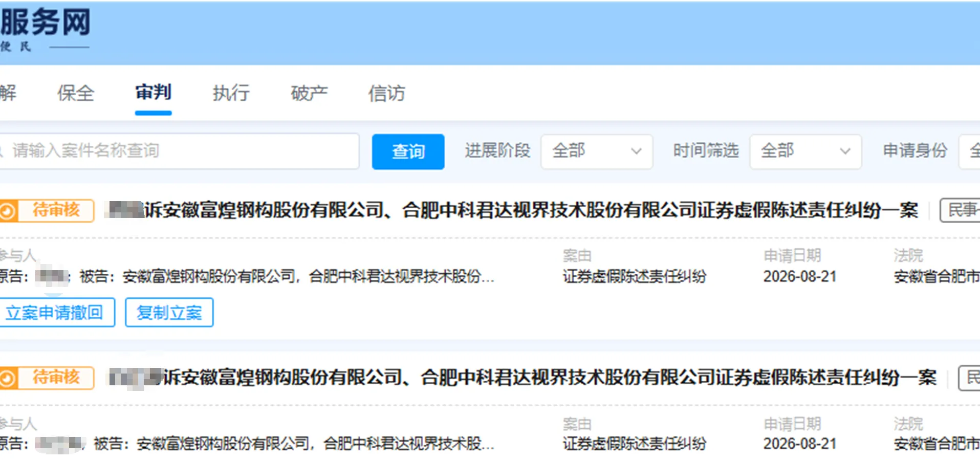Click the first case's 民事 tag

click(961, 210)
